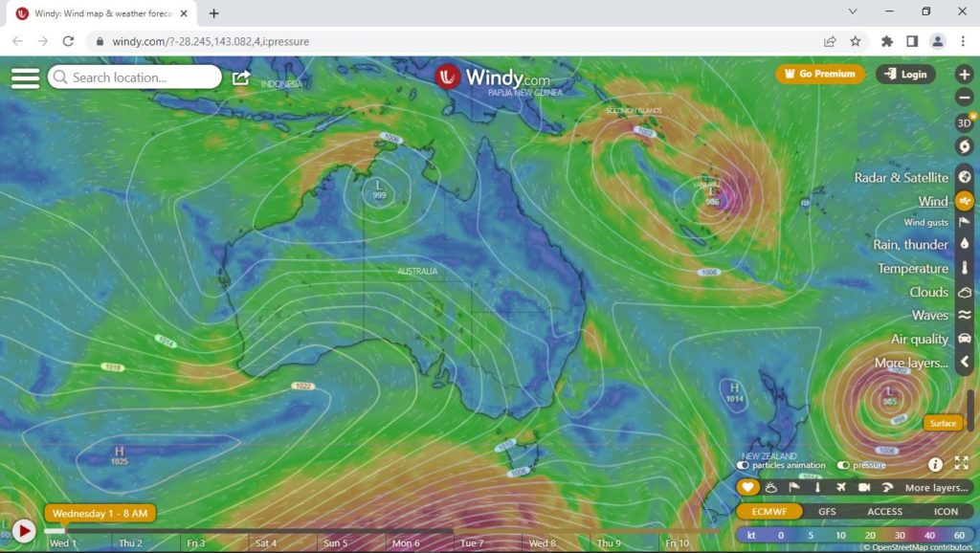
Task: Open the Windy hamburger main menu
Action: (x=25, y=78)
